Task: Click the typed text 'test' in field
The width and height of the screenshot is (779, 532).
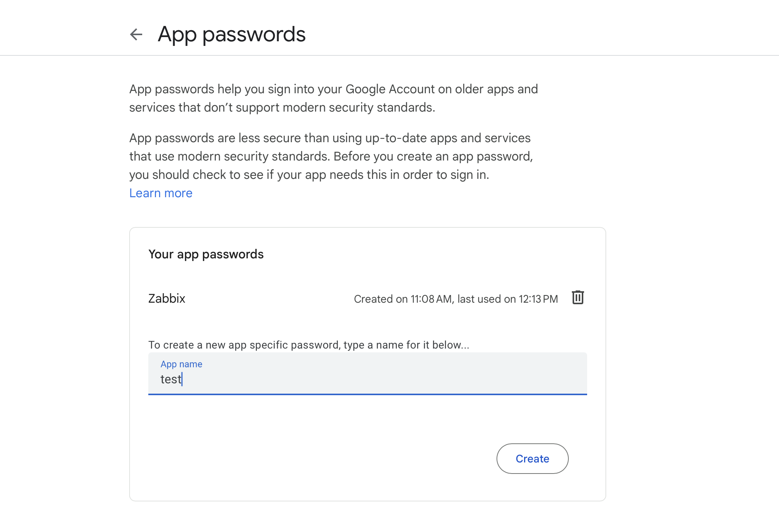Action: pos(170,379)
